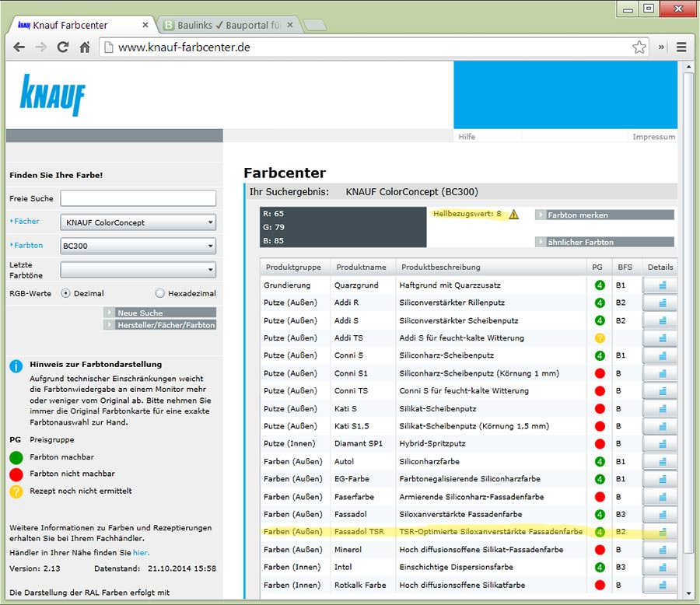Viewport: 700px width, 605px height.
Task: Open details for Diamant SP1 row
Action: [x=660, y=444]
